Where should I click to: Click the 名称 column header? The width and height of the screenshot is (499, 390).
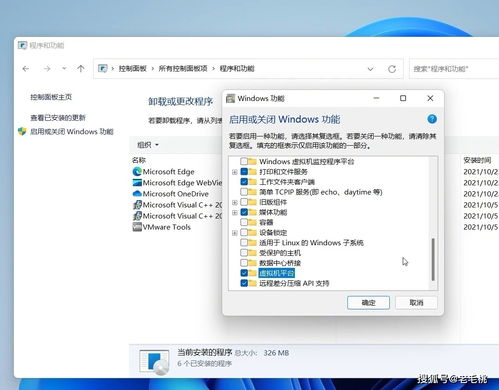point(139,160)
